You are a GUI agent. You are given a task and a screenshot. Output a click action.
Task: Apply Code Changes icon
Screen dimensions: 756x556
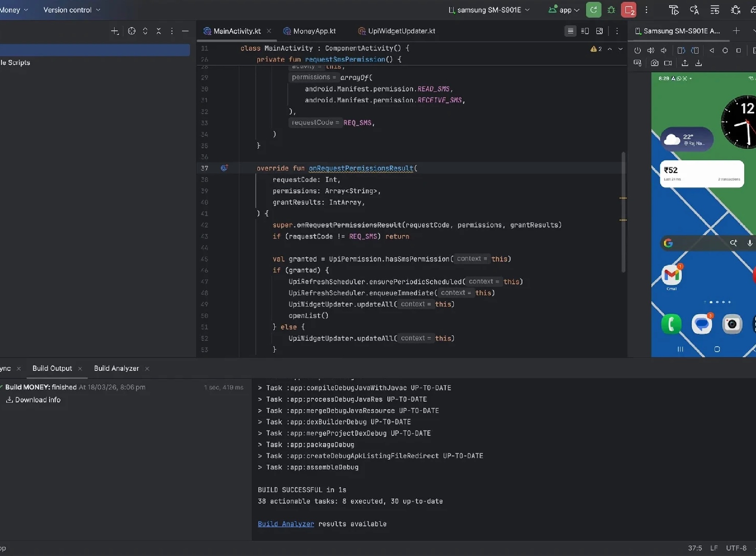715,10
